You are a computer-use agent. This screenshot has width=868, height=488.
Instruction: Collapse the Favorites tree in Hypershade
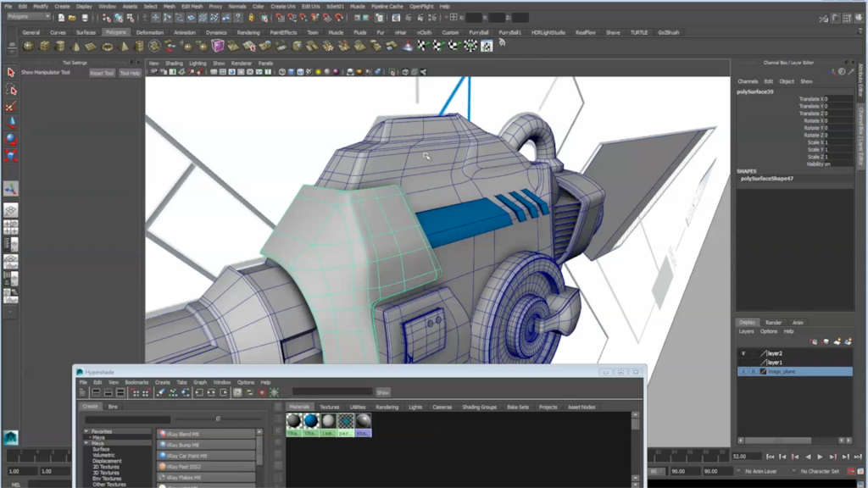[x=86, y=431]
